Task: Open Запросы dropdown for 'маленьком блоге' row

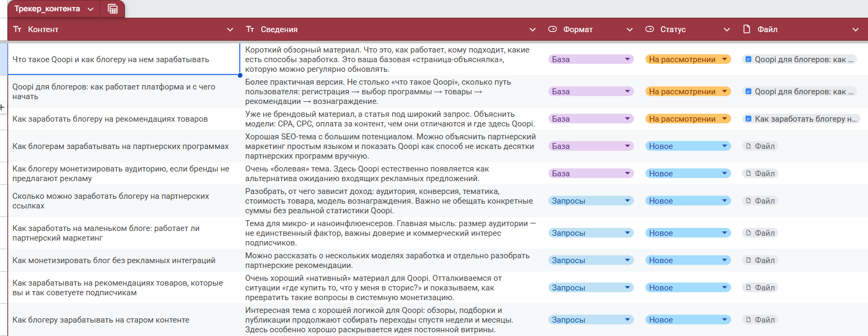Action: [x=591, y=233]
